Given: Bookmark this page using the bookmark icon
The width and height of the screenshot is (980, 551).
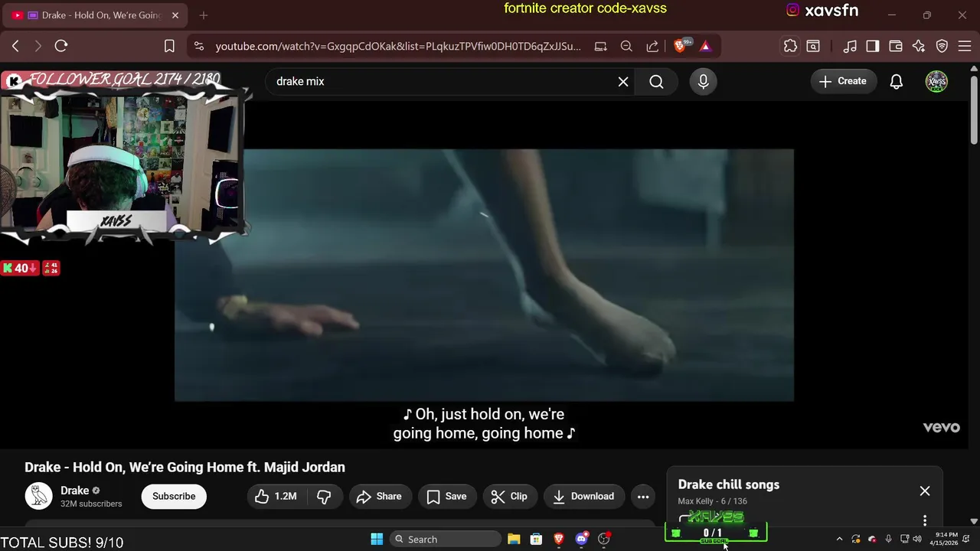Looking at the screenshot, I should [x=169, y=46].
